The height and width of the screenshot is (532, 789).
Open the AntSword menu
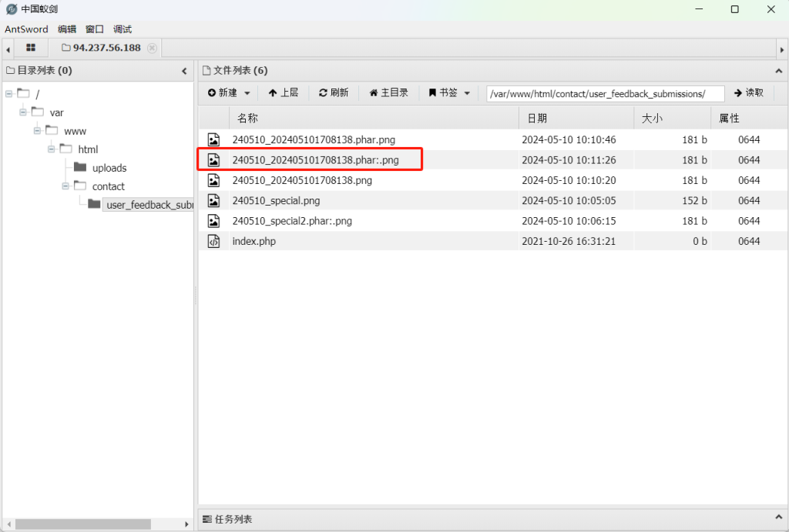tap(26, 29)
